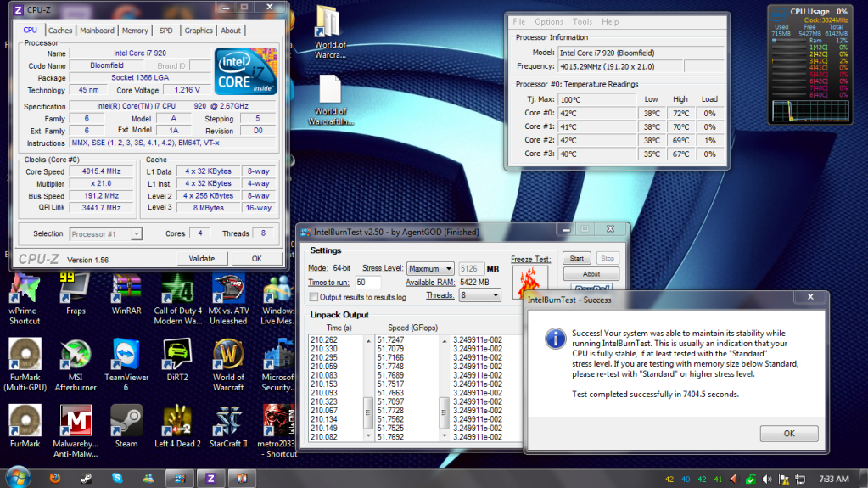Image resolution: width=868 pixels, height=488 pixels.
Task: Open Steam from the taskbar
Action: (x=86, y=478)
